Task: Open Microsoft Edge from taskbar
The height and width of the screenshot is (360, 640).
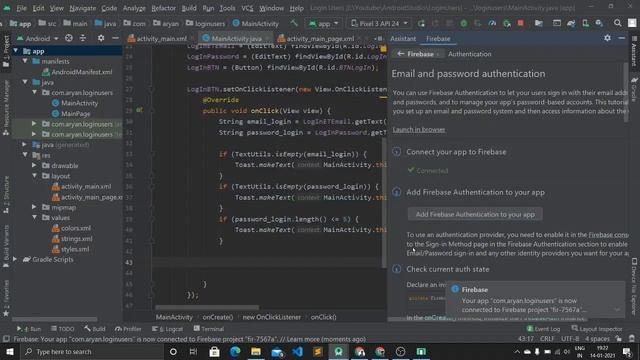Action: 235,351
